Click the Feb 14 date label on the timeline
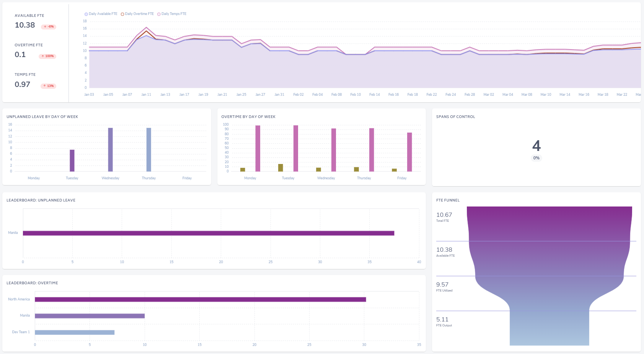Screen dimensions: 644x354 tap(375, 95)
